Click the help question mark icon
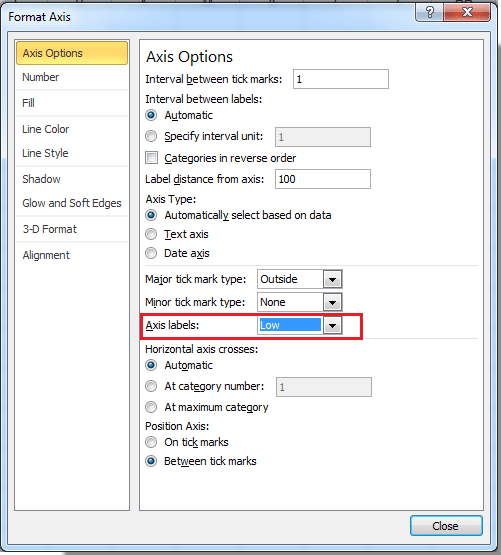Image resolution: width=501 pixels, height=555 pixels. pyautogui.click(x=429, y=12)
